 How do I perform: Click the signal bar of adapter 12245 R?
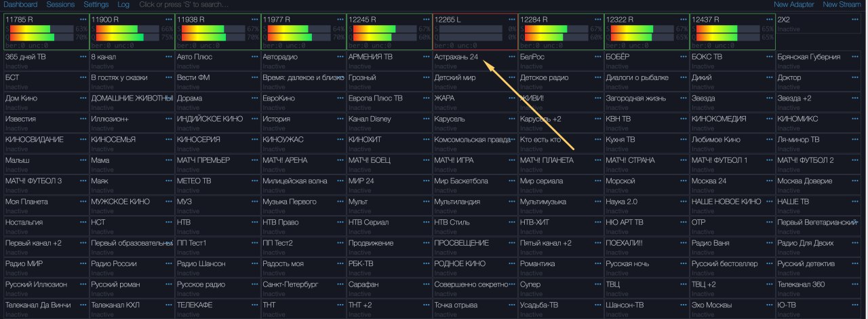(x=384, y=29)
